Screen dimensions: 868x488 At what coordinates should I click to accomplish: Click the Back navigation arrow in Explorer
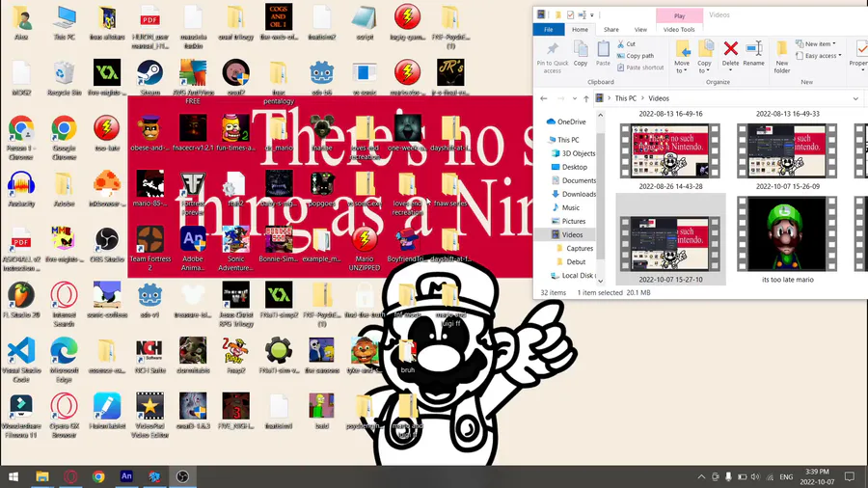tap(544, 98)
